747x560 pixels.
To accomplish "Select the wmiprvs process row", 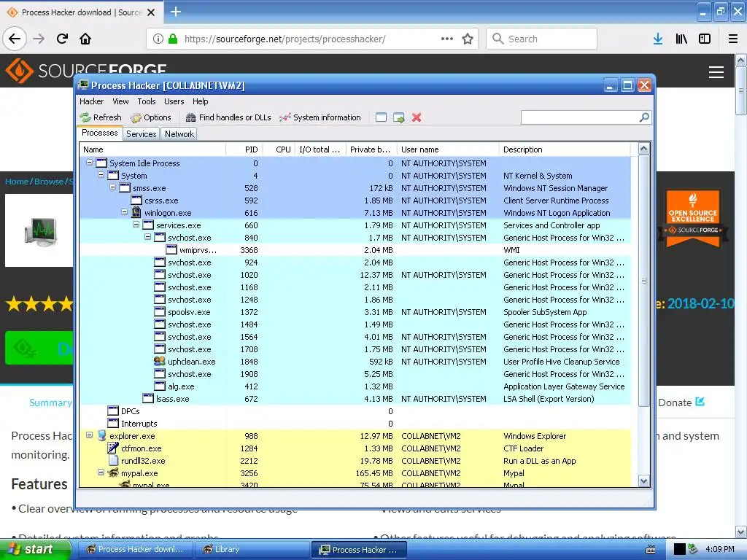I will pos(355,250).
